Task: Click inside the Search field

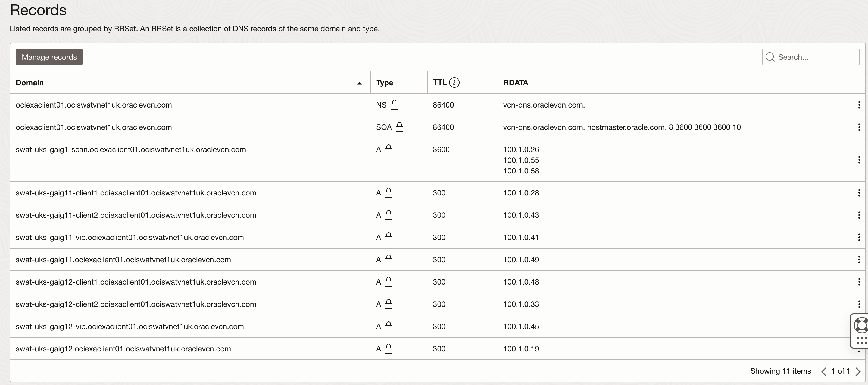Action: click(x=809, y=57)
